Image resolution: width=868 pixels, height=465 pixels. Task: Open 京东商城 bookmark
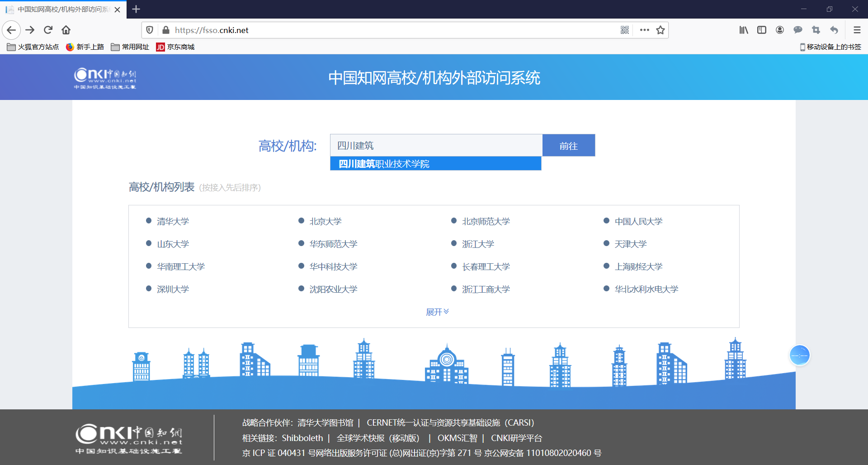point(175,47)
